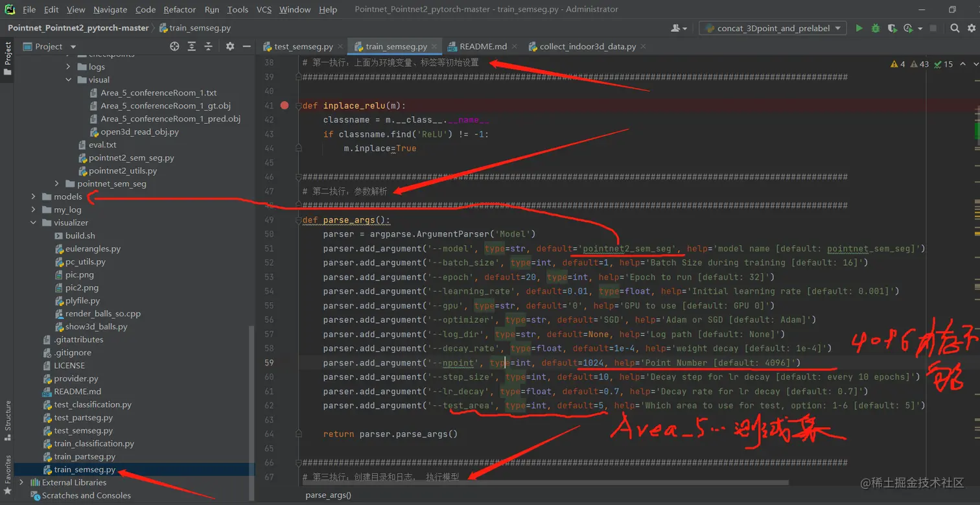Close the collect_indoor3d_data.py tab
Screen dimensions: 980x505
(x=644, y=47)
